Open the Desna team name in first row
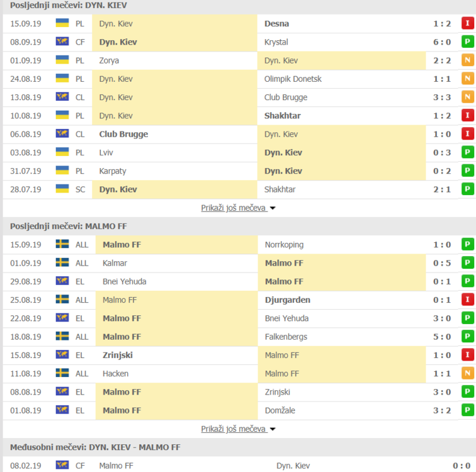476x472 pixels. [x=276, y=24]
